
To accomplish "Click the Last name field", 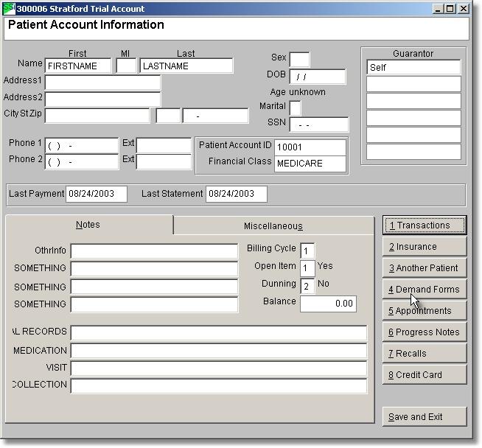I will [186, 66].
